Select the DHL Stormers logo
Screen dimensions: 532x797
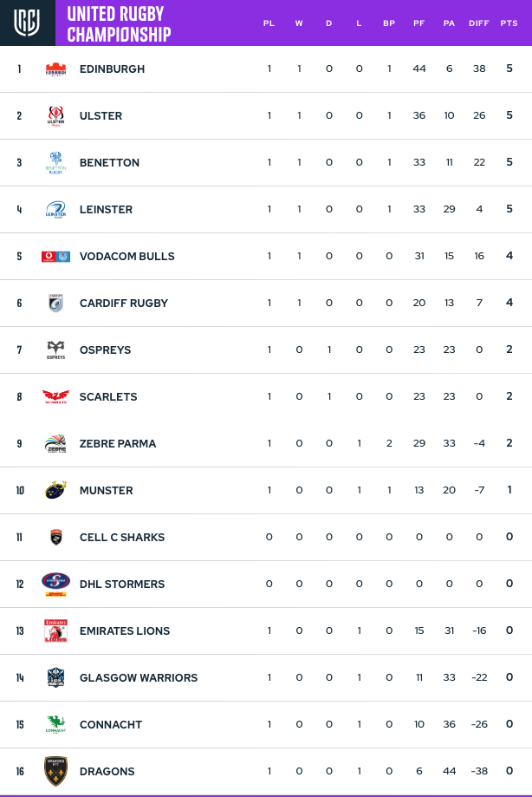point(55,584)
